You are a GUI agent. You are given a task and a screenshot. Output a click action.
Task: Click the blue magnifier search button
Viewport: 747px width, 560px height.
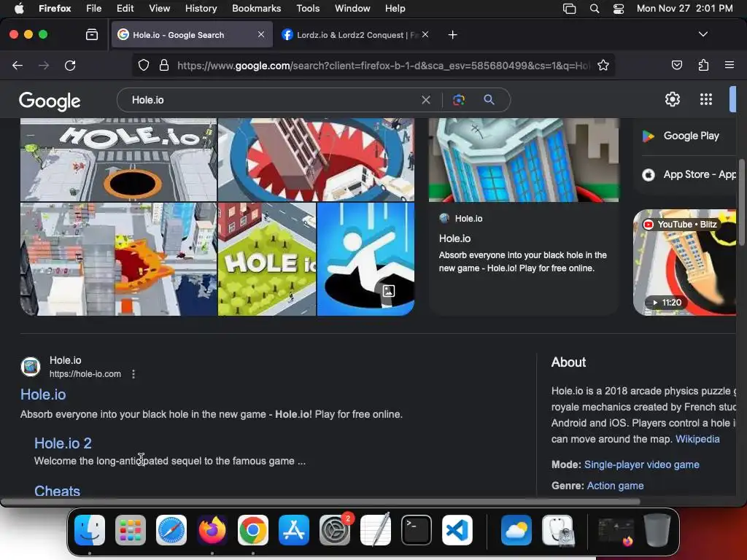(489, 99)
